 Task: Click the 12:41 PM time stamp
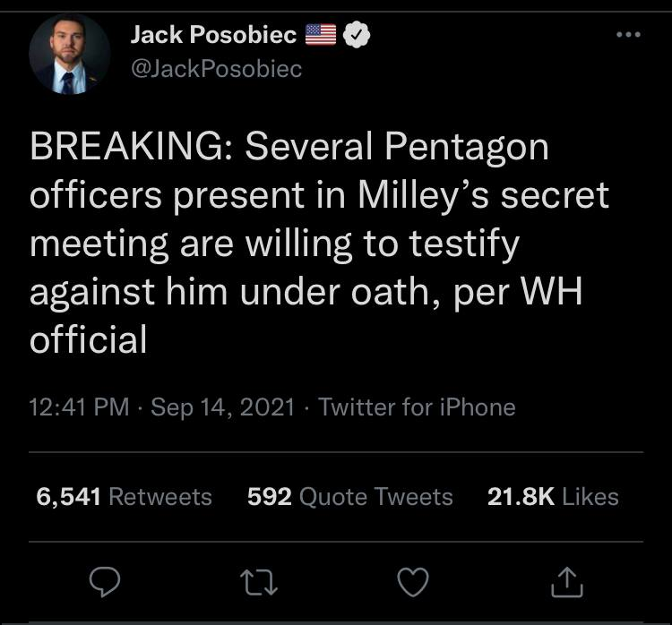80,407
